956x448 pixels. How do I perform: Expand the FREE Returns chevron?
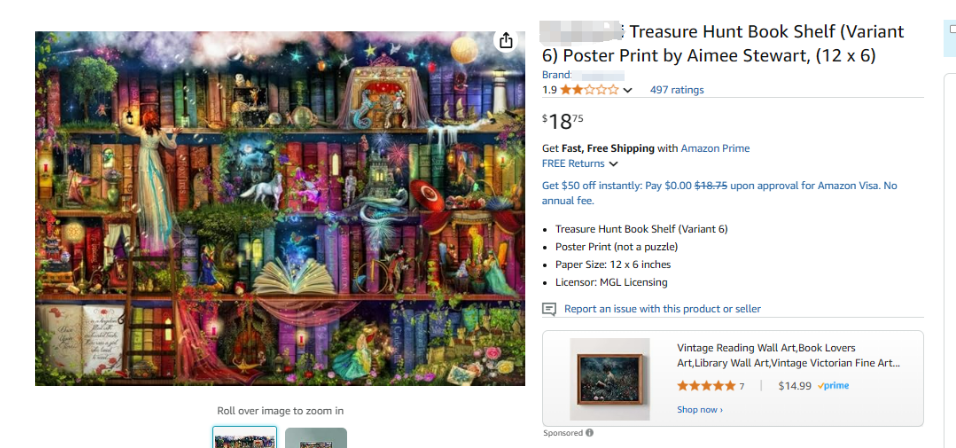coord(613,164)
